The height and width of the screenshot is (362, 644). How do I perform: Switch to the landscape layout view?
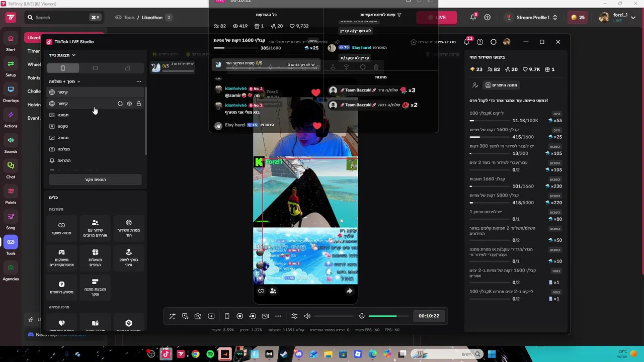(x=95, y=68)
